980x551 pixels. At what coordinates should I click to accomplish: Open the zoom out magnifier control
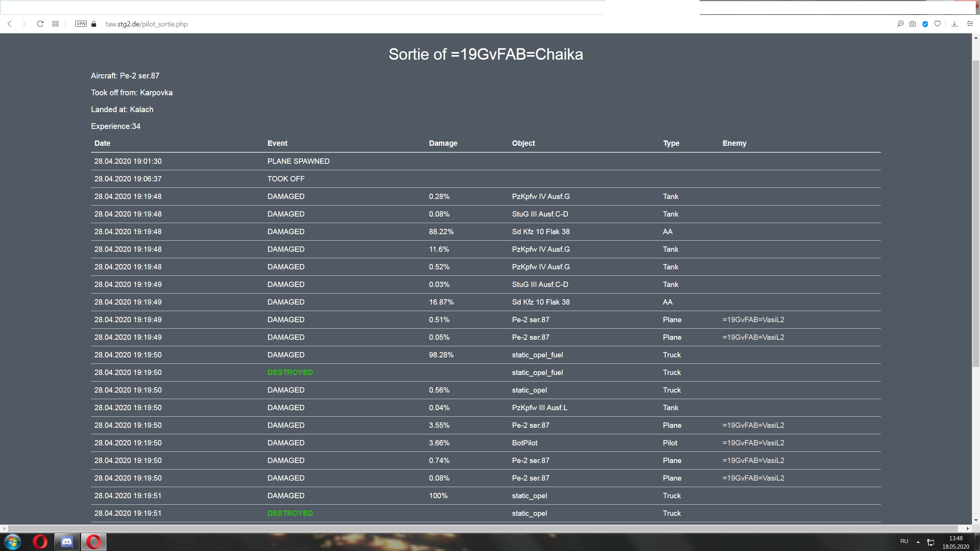[900, 24]
